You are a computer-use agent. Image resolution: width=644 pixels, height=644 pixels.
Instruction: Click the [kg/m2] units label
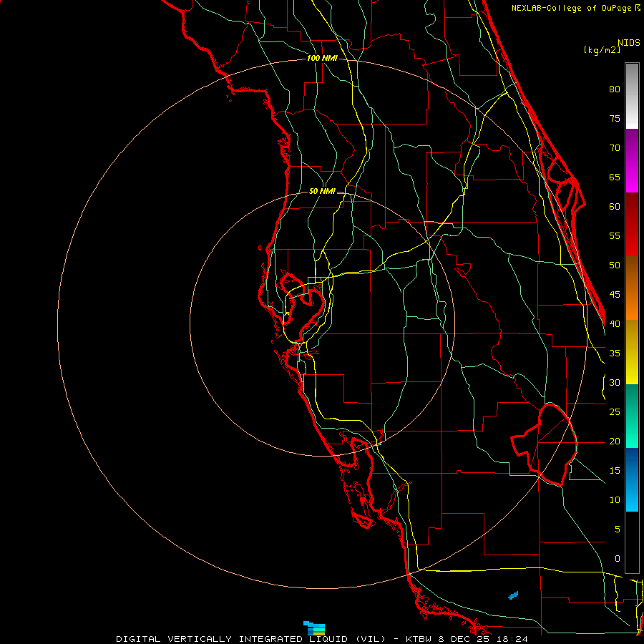[x=602, y=50]
